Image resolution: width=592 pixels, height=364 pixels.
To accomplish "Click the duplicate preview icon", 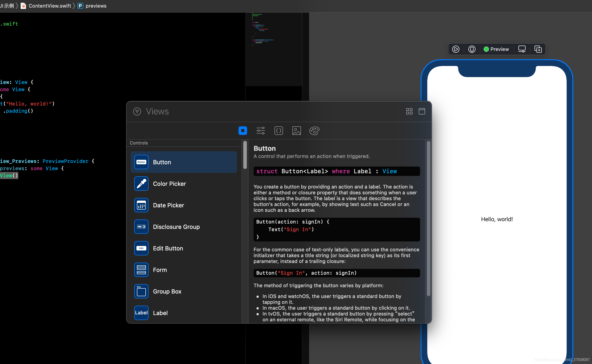I will 538,49.
